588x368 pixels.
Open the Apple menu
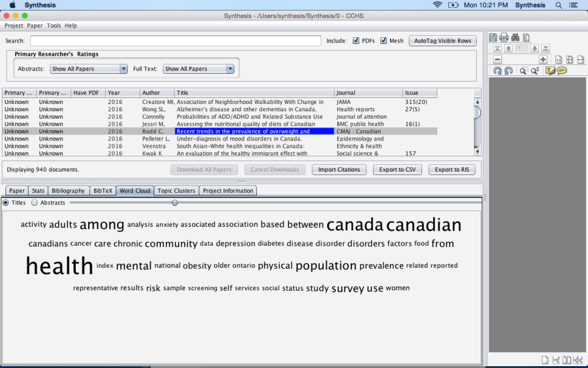pos(12,5)
